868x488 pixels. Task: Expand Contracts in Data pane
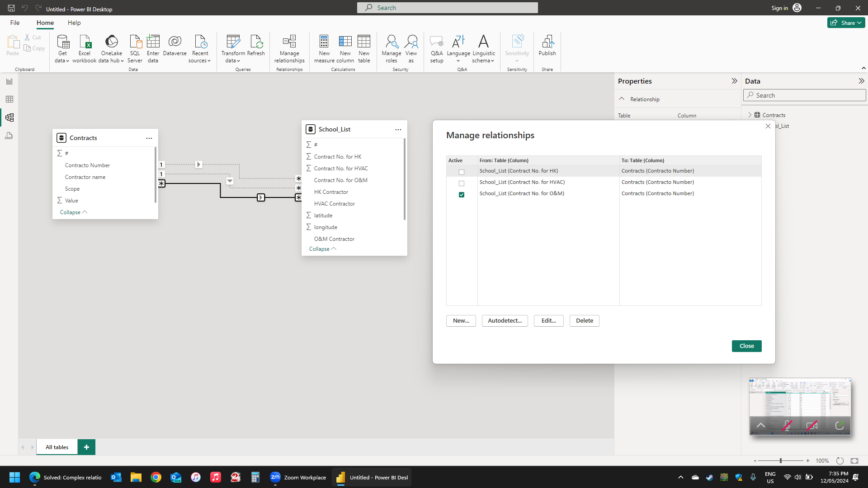[x=750, y=115]
